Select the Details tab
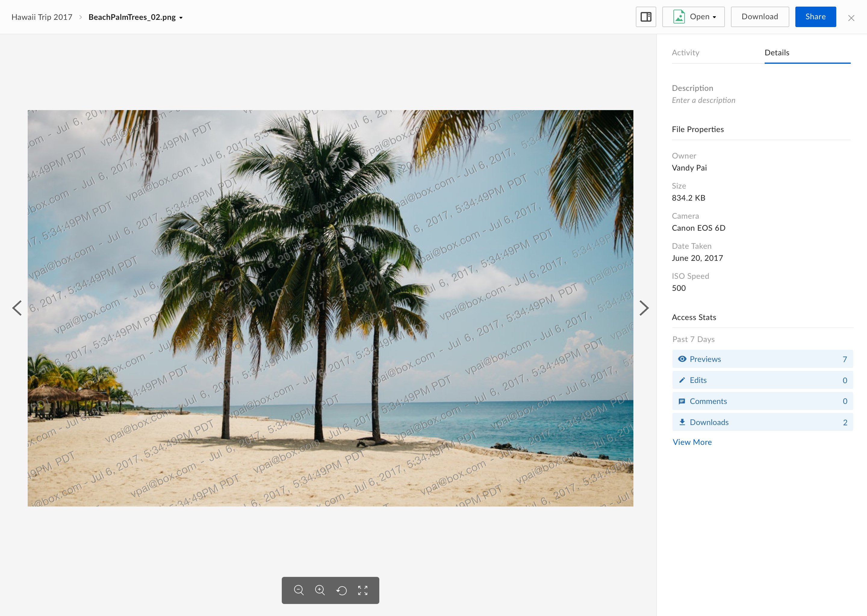The height and width of the screenshot is (616, 867). point(777,53)
